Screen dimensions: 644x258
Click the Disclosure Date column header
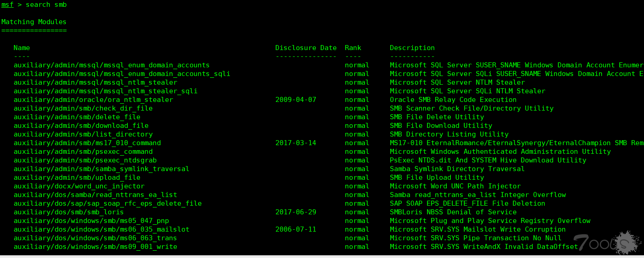pyautogui.click(x=306, y=48)
